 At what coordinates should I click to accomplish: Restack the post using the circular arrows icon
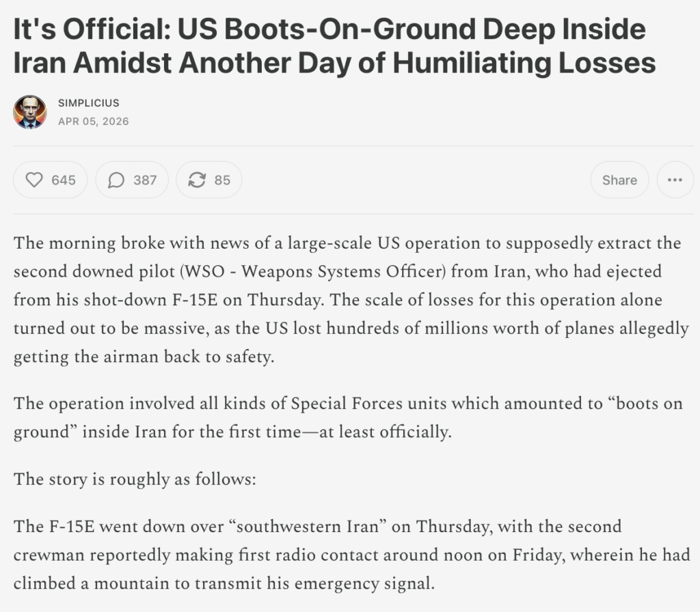pos(197,180)
